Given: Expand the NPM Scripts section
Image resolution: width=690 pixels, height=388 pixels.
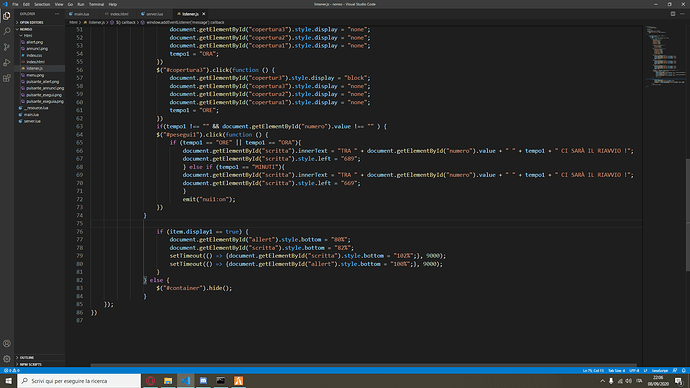Looking at the screenshot, I should click(x=40, y=364).
